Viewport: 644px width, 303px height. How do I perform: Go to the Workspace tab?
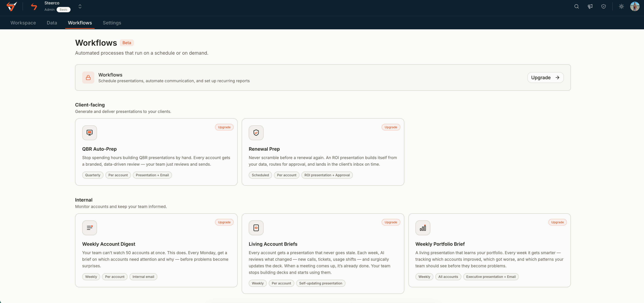23,23
